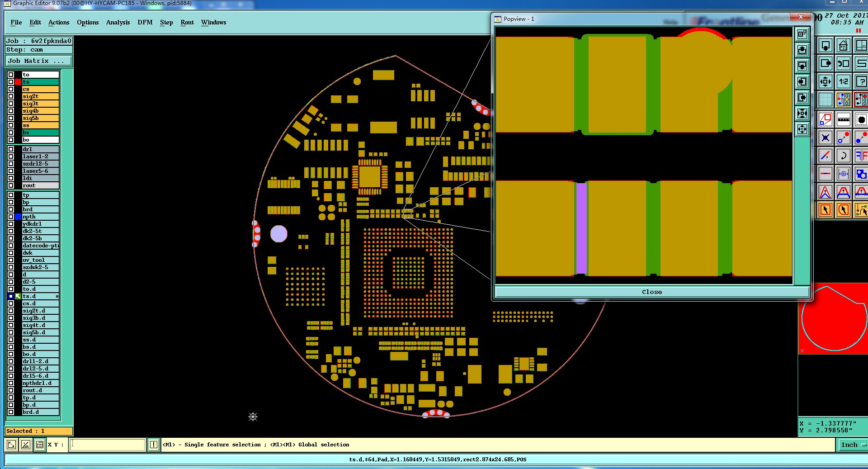
Task: Click the home view icon in the toolbar
Action: [843, 46]
